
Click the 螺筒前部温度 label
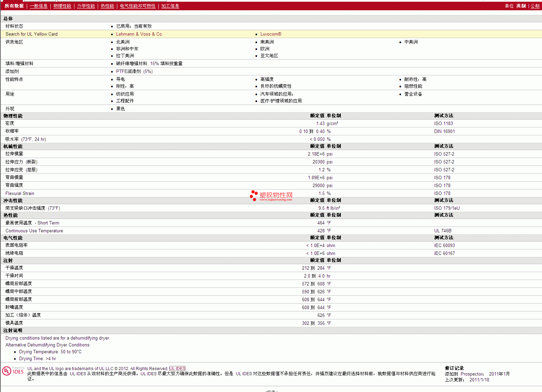tap(19, 299)
